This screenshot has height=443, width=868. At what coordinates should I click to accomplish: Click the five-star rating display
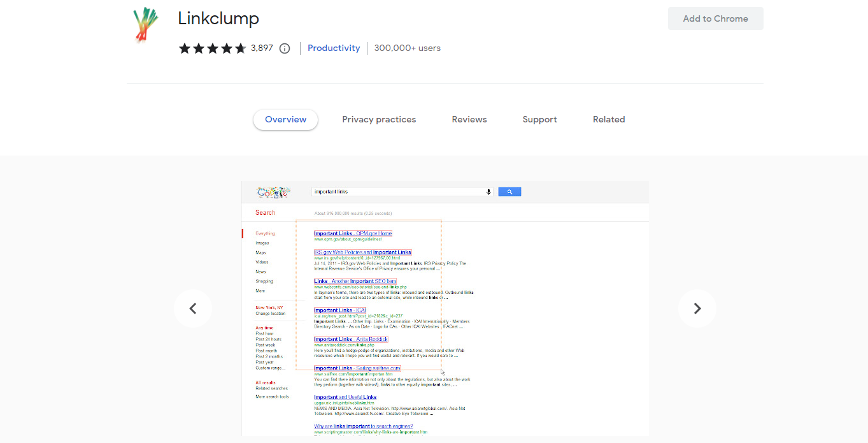[212, 48]
